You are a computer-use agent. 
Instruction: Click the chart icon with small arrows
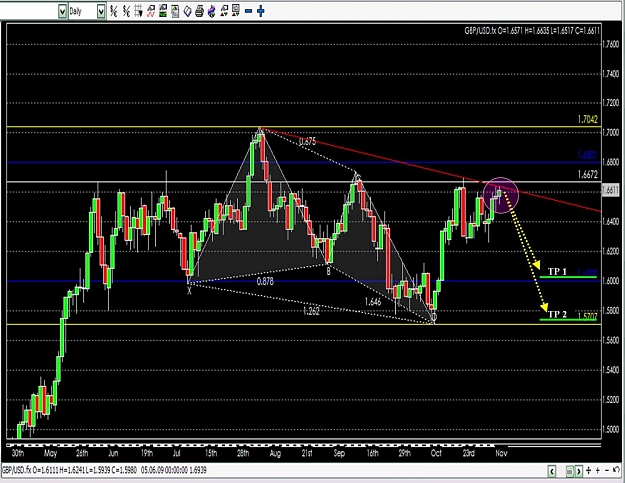point(236,11)
